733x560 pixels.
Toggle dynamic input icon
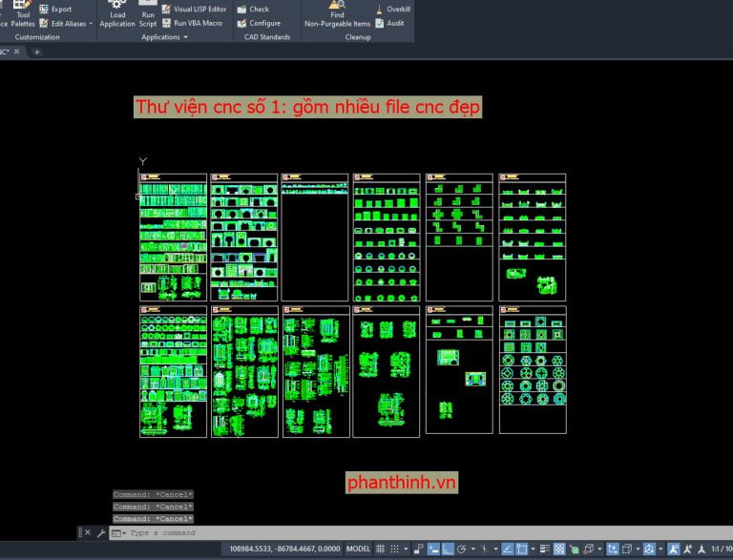433,549
